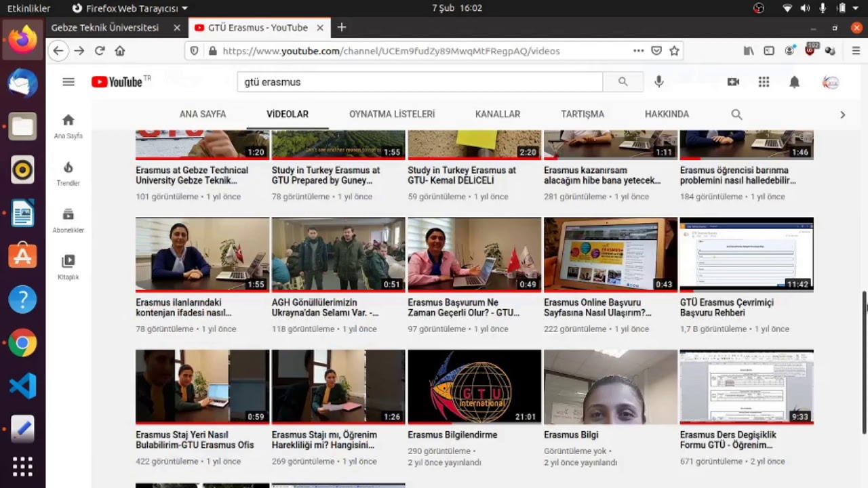
Task: Open the Firefox application hamburger menu
Action: click(856, 51)
